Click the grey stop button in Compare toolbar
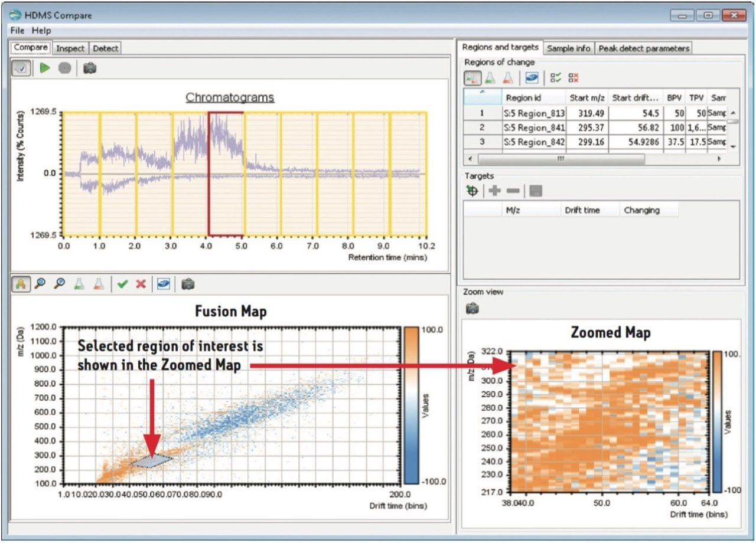Image resolution: width=756 pixels, height=543 pixels. [64, 68]
